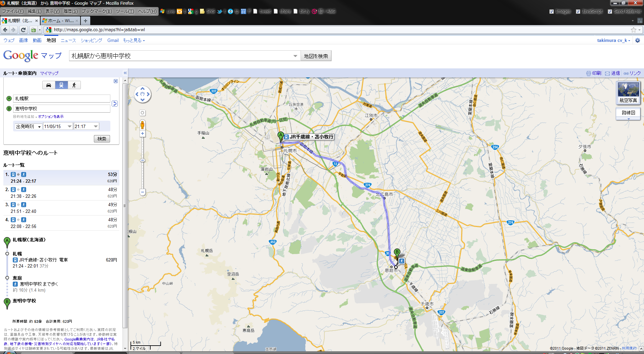The height and width of the screenshot is (354, 644).
Task: Select driving directions car icon
Action: pos(49,85)
